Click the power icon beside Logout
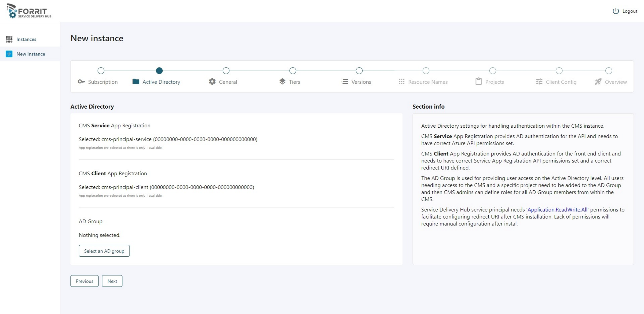Viewport: 644px width, 314px height. coord(616,11)
